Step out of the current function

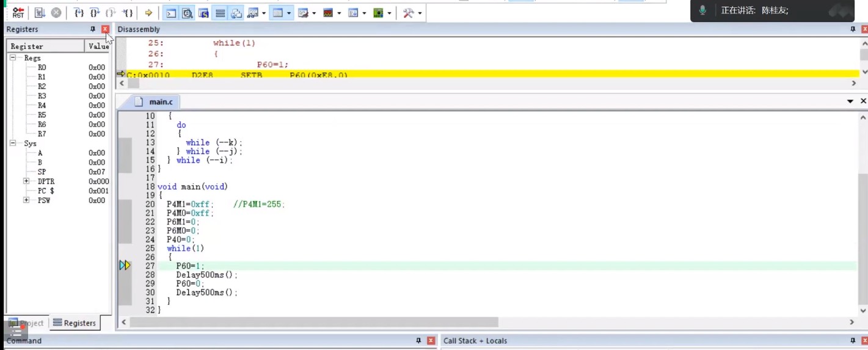(x=111, y=12)
